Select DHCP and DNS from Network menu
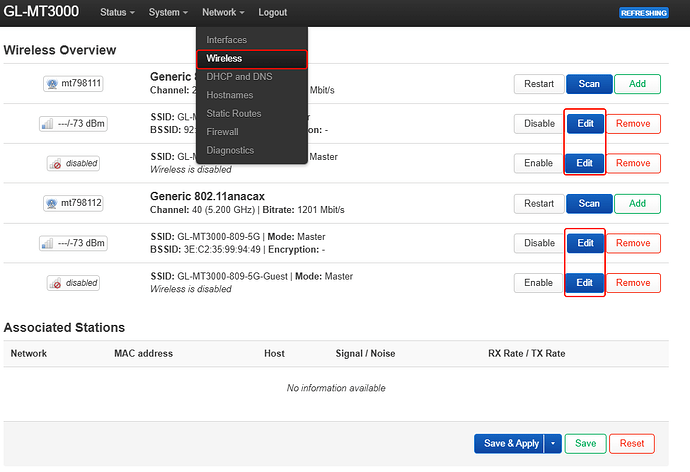The image size is (690, 472). pos(238,77)
